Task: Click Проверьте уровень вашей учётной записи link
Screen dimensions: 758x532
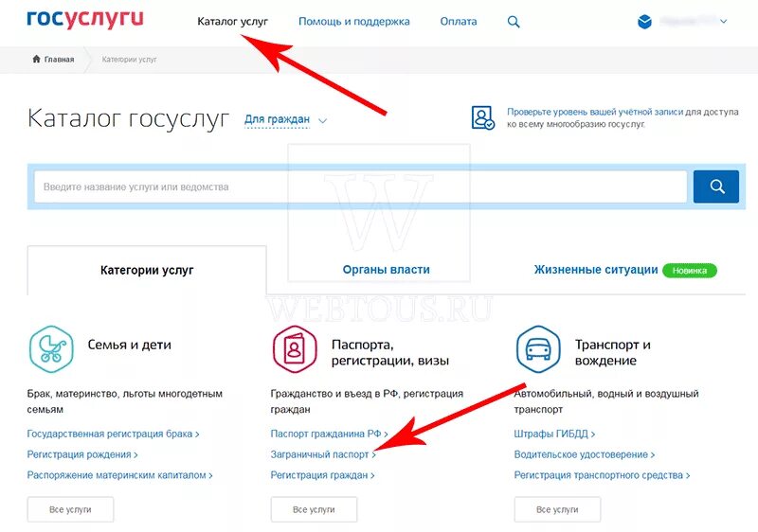Action: pyautogui.click(x=595, y=112)
